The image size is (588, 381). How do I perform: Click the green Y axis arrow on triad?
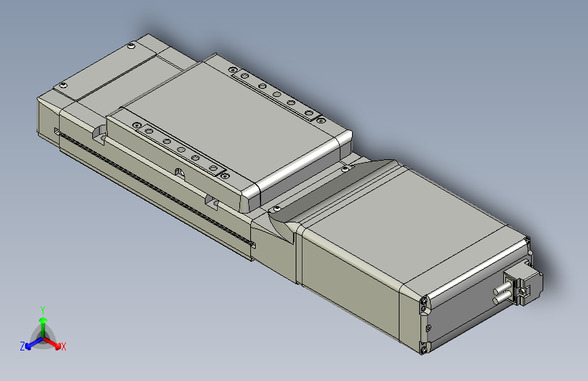(43, 327)
